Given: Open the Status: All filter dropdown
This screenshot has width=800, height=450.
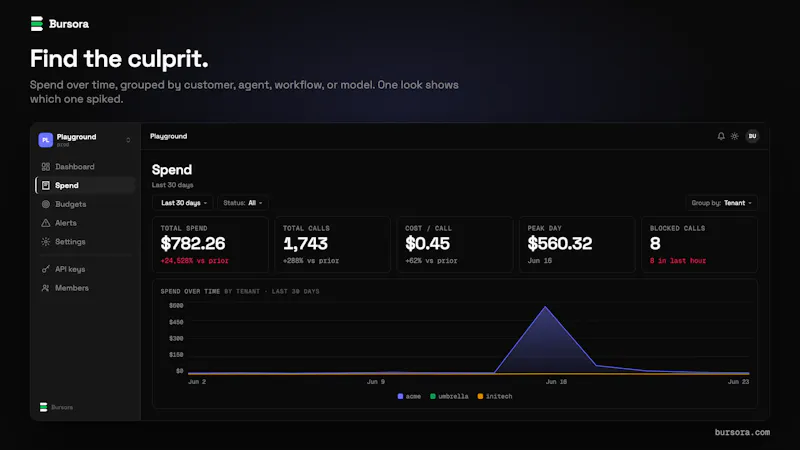Looking at the screenshot, I should coord(243,203).
